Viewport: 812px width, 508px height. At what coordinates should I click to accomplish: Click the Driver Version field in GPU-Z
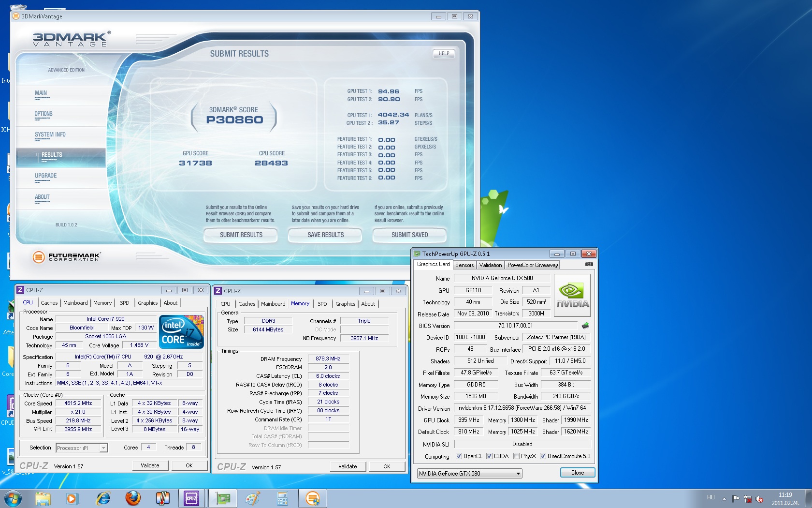tap(522, 408)
